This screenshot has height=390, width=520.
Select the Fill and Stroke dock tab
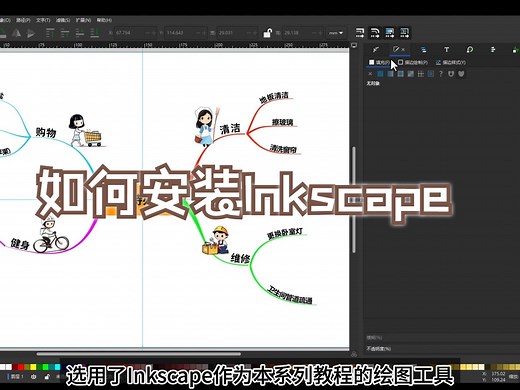396,50
